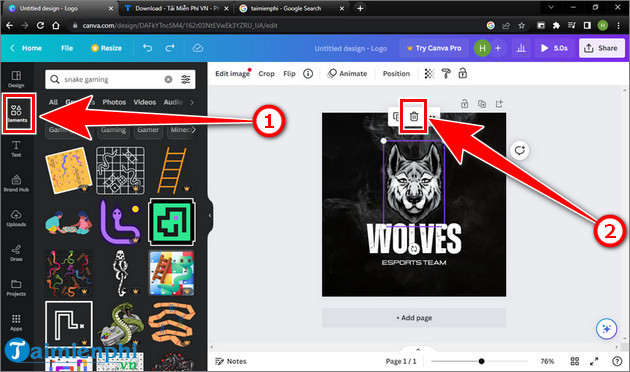Select the green pixel maze element
The height and width of the screenshot is (372, 630).
click(172, 222)
